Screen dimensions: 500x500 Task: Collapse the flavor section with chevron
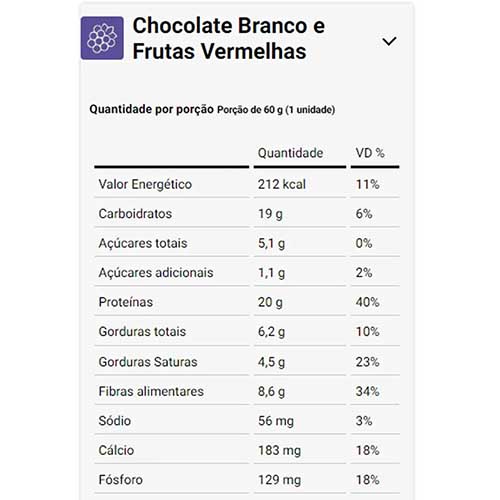point(389,41)
